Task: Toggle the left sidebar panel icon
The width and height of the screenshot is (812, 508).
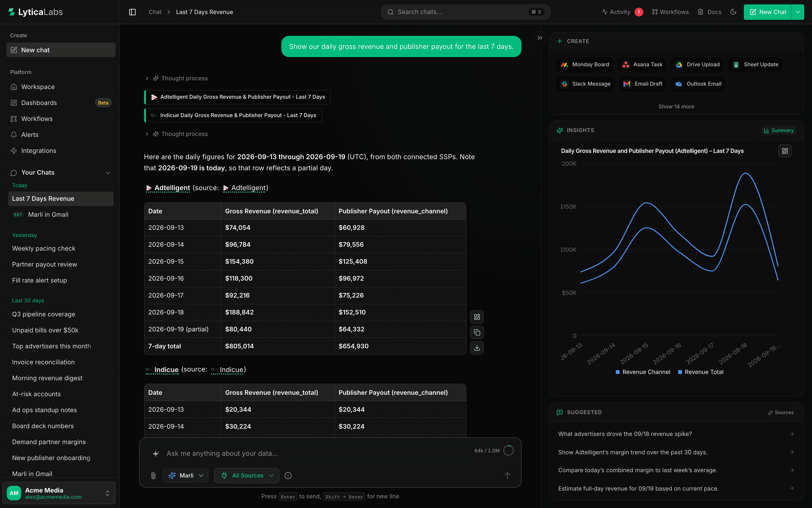Action: coord(132,12)
